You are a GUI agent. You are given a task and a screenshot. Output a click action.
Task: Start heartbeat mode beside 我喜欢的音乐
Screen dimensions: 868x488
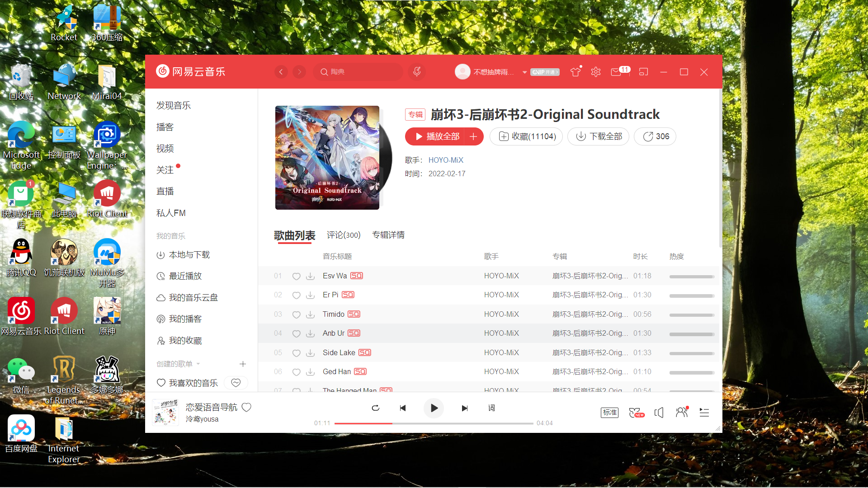[236, 383]
